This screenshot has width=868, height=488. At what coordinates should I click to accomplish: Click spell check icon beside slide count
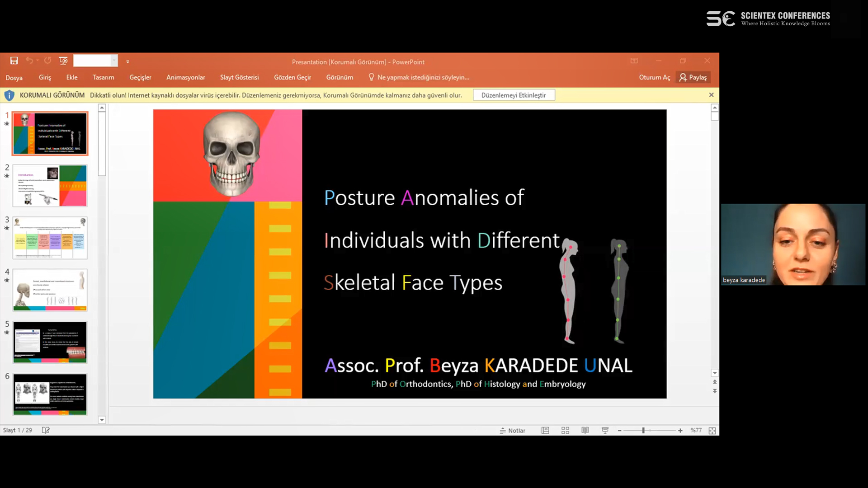click(x=46, y=430)
